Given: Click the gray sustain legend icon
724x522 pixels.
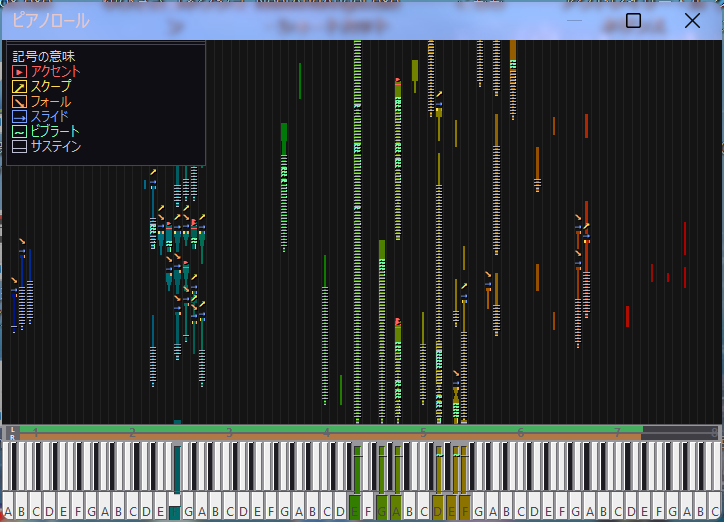Looking at the screenshot, I should pyautogui.click(x=19, y=146).
